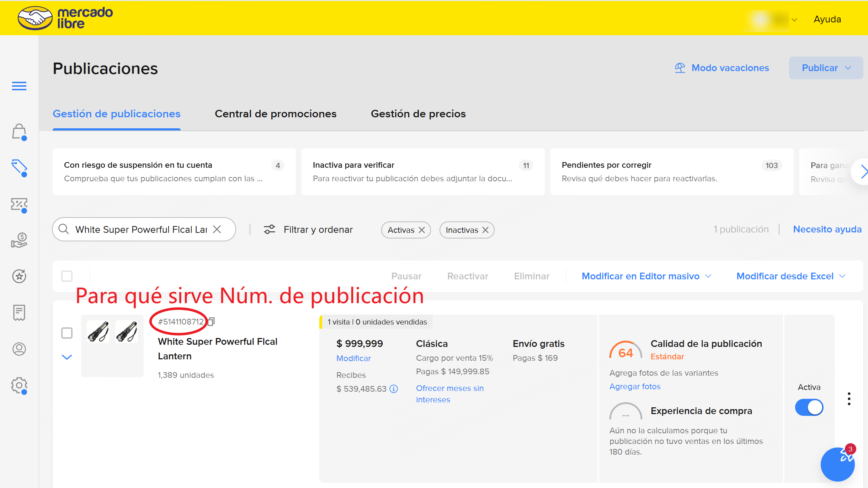Open Con riesgo de suspensión card
This screenshot has width=868, height=488.
pyautogui.click(x=174, y=172)
